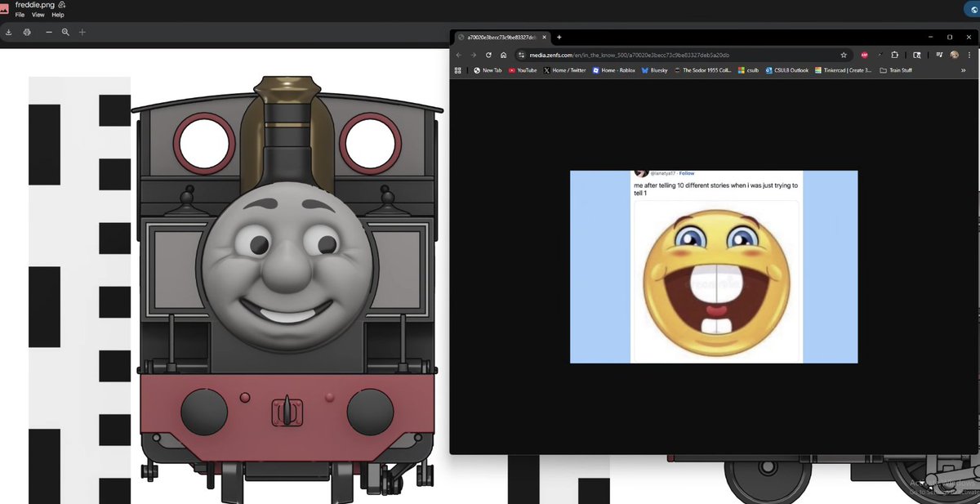The width and height of the screenshot is (980, 504).
Task: Expand the Train Stuff bookmarks folder
Action: tap(895, 70)
